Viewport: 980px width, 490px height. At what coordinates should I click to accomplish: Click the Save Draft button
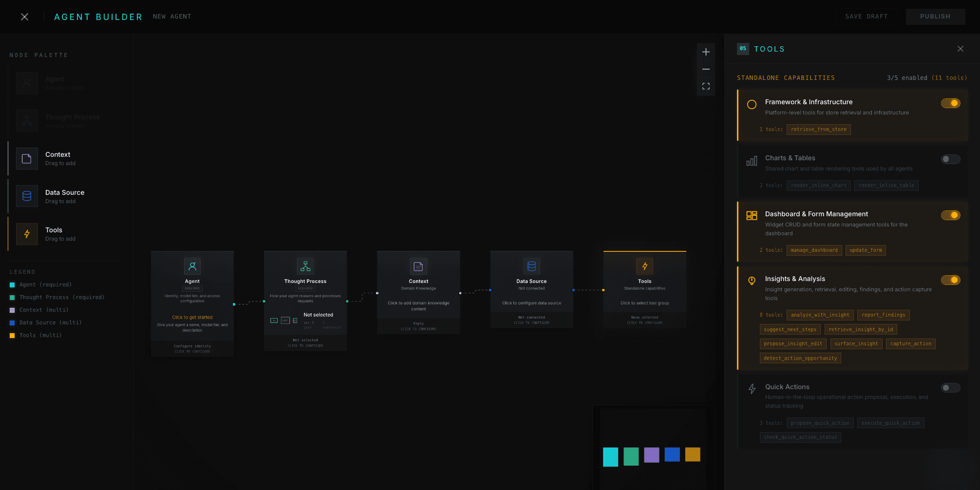867,17
